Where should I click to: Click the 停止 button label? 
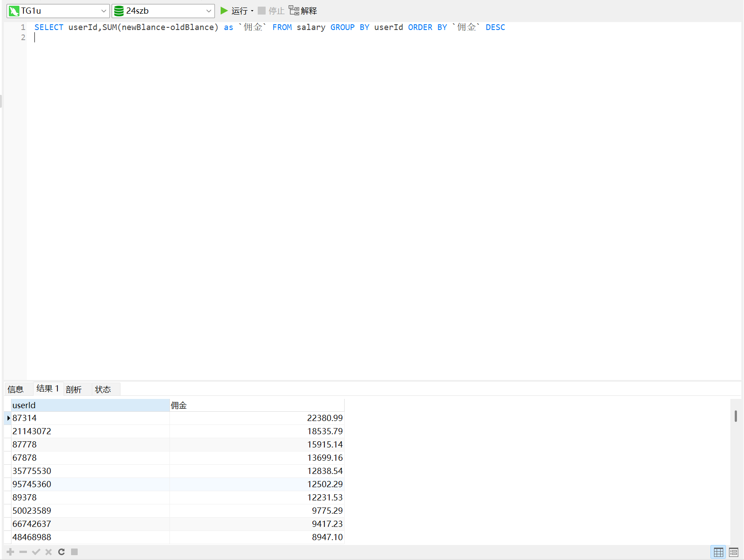coord(277,11)
